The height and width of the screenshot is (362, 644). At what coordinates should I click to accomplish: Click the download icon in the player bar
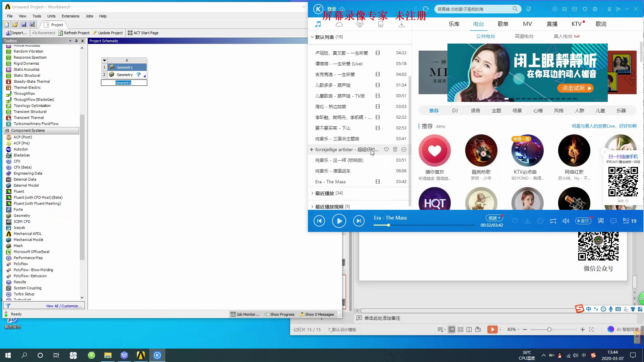(x=528, y=221)
